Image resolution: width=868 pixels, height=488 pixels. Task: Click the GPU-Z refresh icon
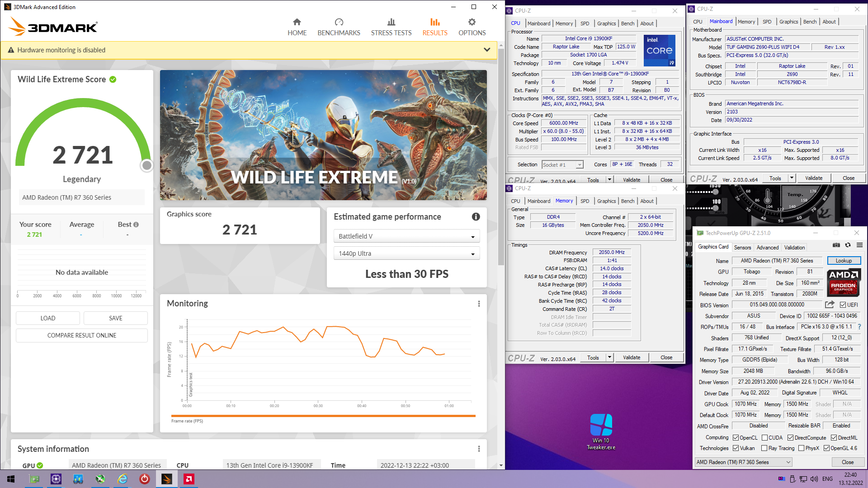(x=848, y=245)
